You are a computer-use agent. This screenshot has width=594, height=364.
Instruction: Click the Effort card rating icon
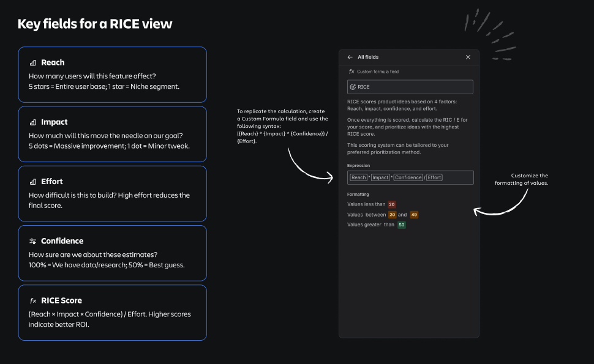point(33,182)
